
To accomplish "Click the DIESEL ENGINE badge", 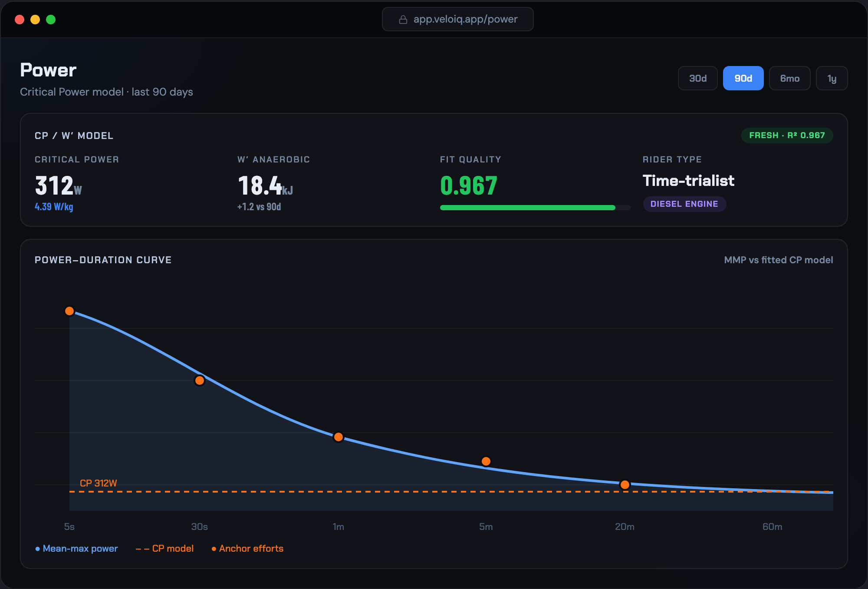I will click(x=684, y=204).
